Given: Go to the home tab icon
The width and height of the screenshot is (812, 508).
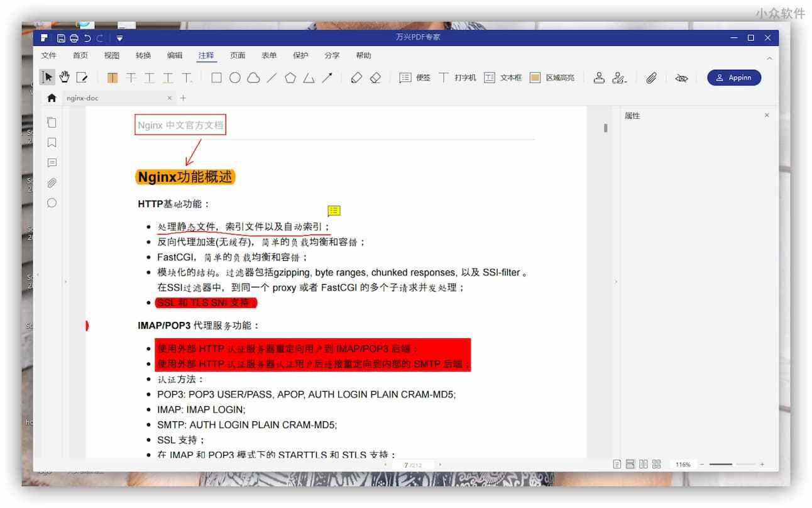Looking at the screenshot, I should pos(52,98).
